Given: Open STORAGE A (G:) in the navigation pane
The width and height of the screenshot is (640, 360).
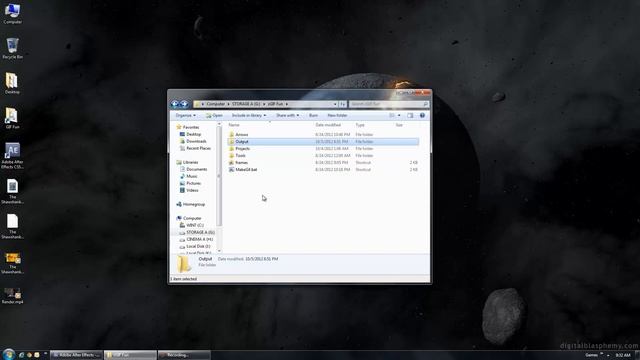Looking at the screenshot, I should coord(200,232).
